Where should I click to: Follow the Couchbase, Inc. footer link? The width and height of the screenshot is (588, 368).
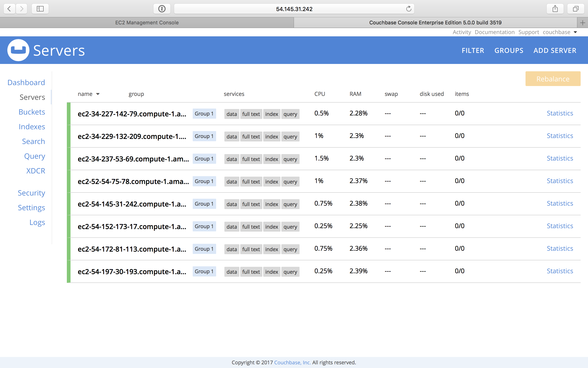(x=292, y=362)
